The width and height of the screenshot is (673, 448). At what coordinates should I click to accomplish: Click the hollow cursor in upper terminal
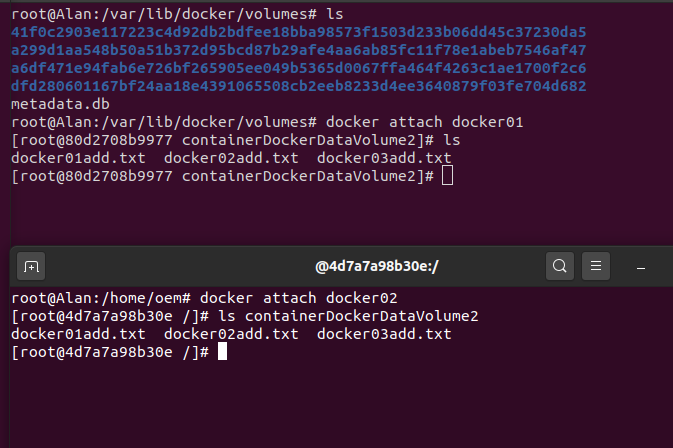point(447,176)
